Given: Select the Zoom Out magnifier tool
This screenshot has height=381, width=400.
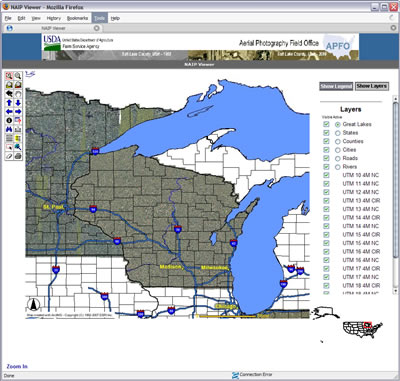Looking at the screenshot, I should click(18, 76).
